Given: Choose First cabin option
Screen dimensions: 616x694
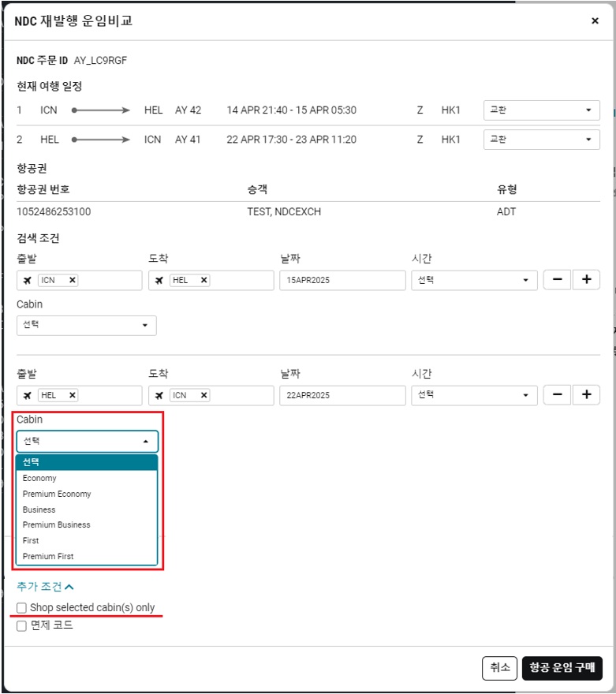Looking at the screenshot, I should click(x=87, y=540).
